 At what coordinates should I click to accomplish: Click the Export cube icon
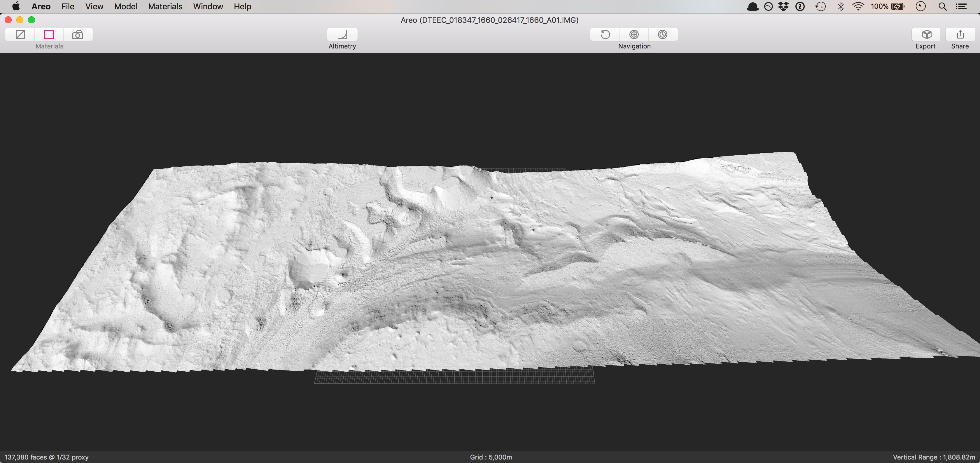pyautogui.click(x=926, y=35)
